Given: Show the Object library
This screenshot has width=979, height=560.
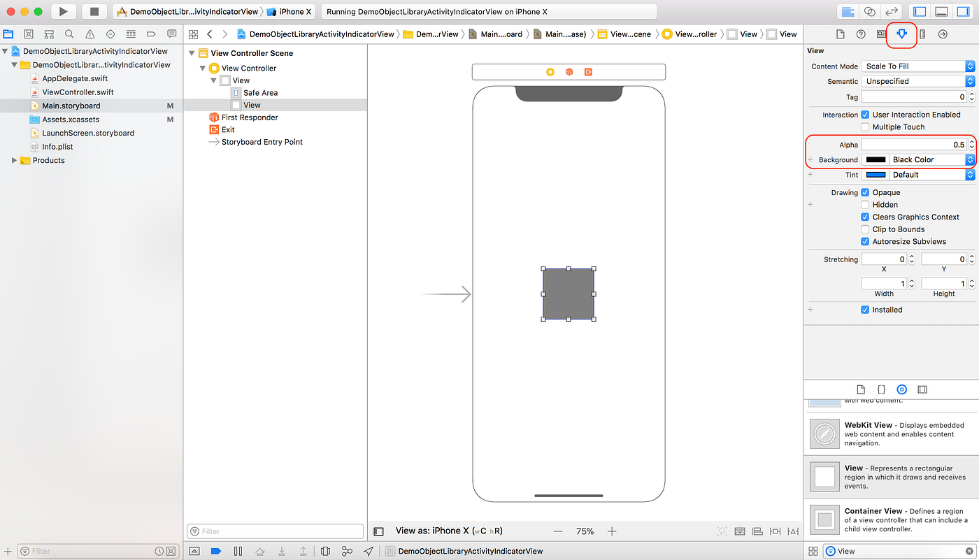Looking at the screenshot, I should pyautogui.click(x=902, y=389).
